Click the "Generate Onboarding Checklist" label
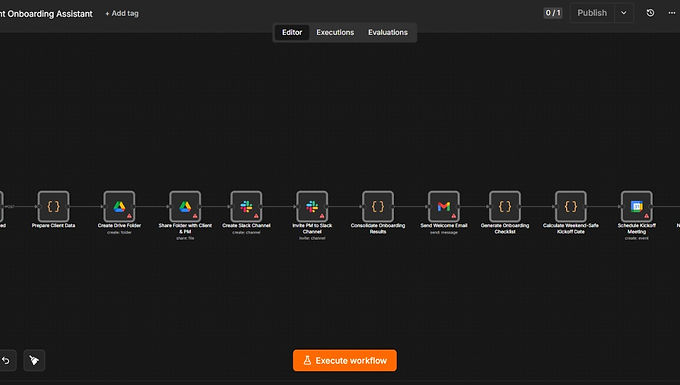Image resolution: width=680 pixels, height=385 pixels. (x=505, y=228)
